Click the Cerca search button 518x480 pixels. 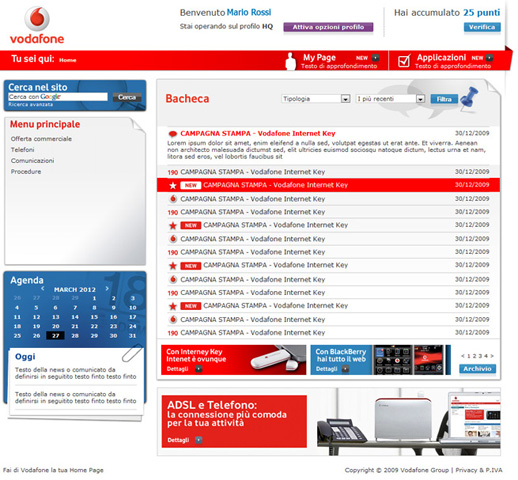coord(127,97)
